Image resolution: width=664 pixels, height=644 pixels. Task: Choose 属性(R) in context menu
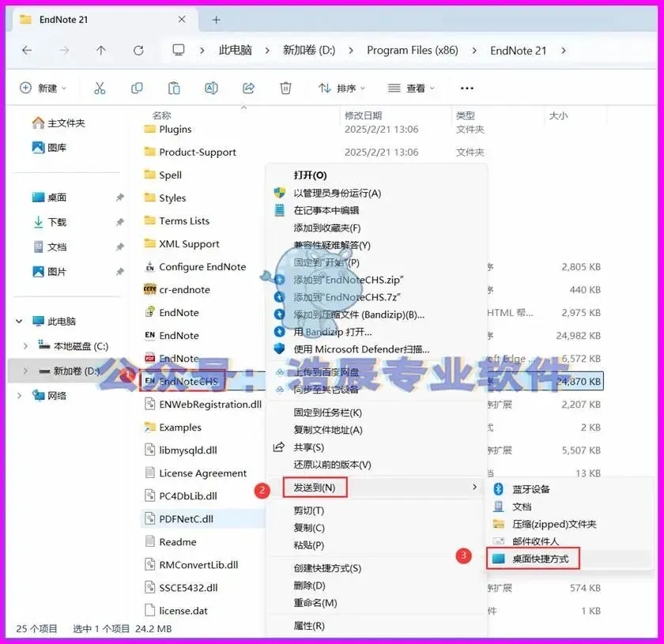tap(309, 626)
